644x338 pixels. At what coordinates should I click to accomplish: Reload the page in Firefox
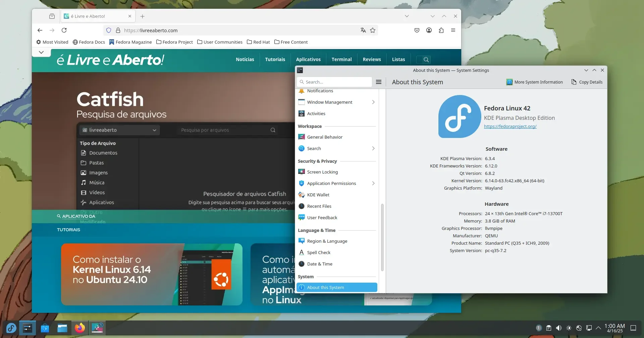pyautogui.click(x=64, y=30)
